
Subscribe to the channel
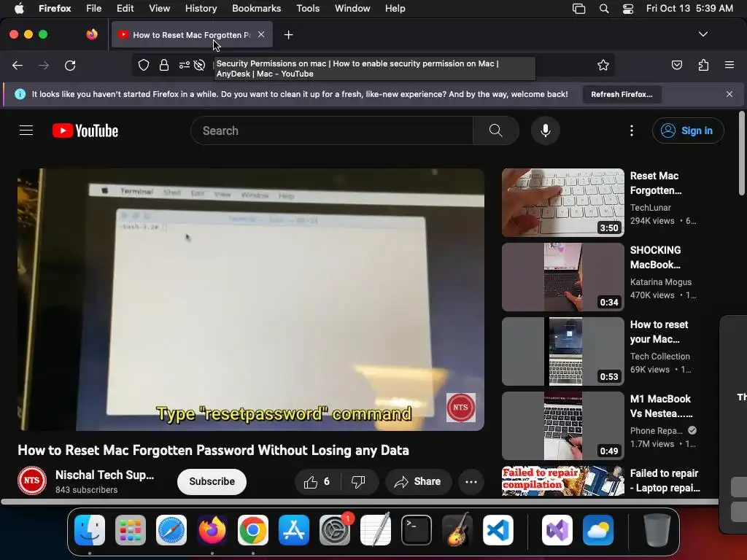212,481
